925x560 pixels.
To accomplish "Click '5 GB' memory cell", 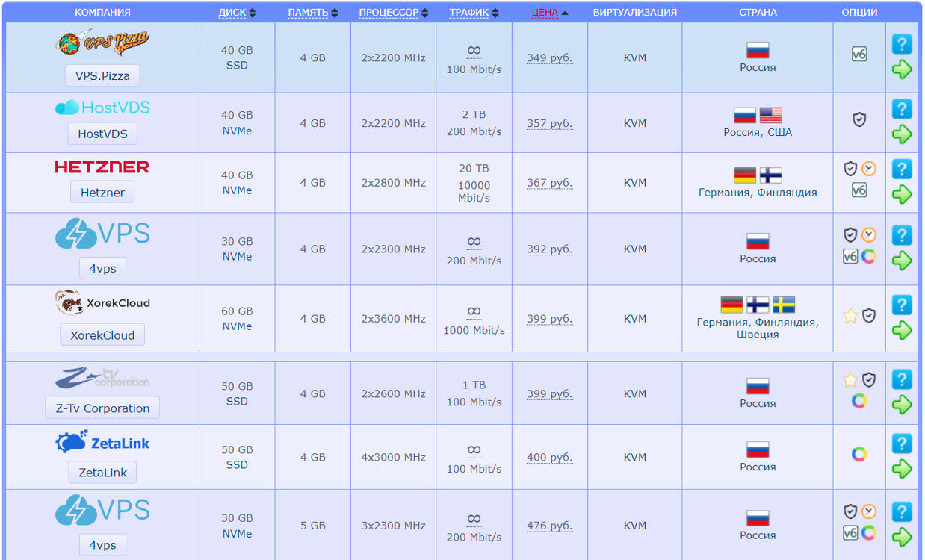I will [x=312, y=526].
